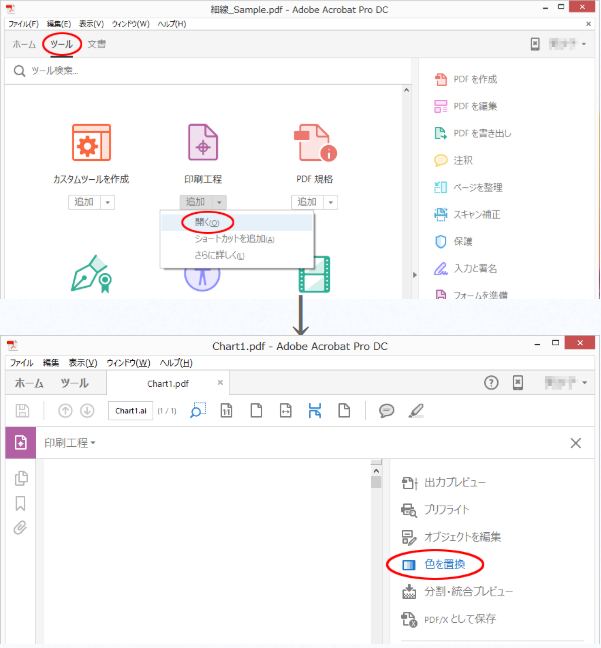
Task: Click the highlighter pen toolbar icon
Action: click(416, 411)
